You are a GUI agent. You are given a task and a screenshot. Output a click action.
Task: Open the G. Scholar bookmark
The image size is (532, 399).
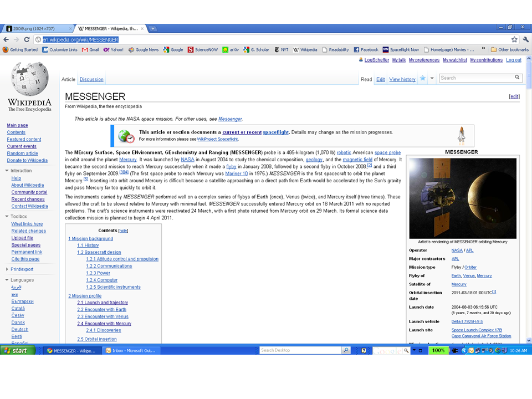[x=256, y=49]
